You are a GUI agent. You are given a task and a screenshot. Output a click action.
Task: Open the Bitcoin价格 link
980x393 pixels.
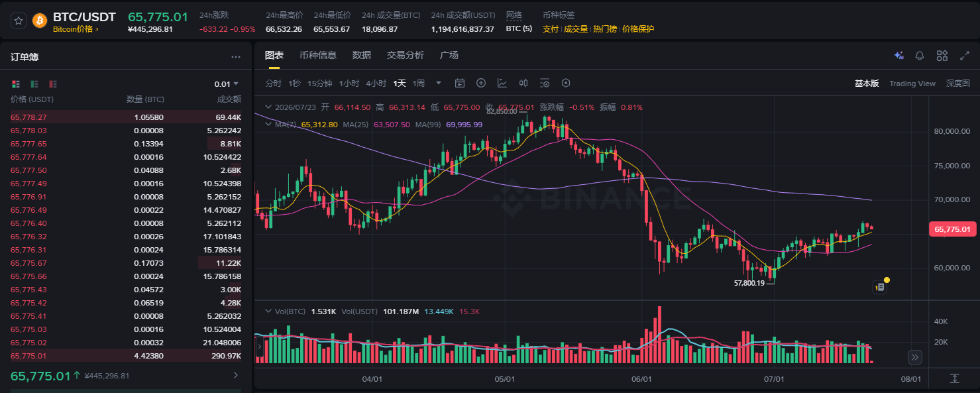[75, 29]
